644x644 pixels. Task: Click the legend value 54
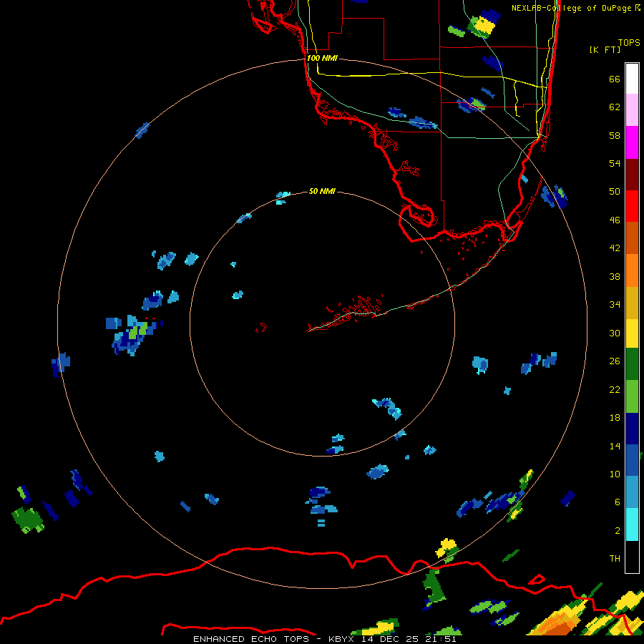(x=615, y=163)
